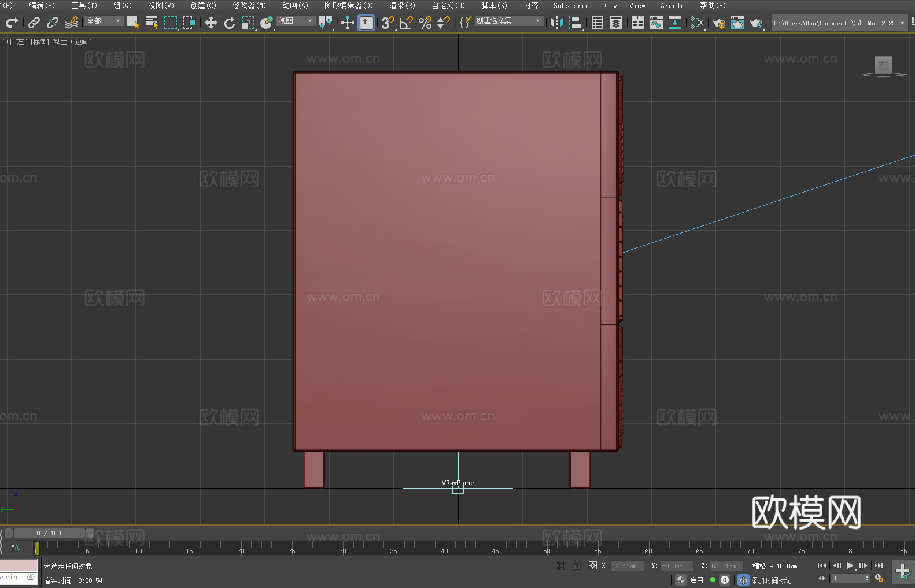Screen dimensions: 915x588
Task: Show the Ribbon toggle icon
Action: pyautogui.click(x=638, y=23)
